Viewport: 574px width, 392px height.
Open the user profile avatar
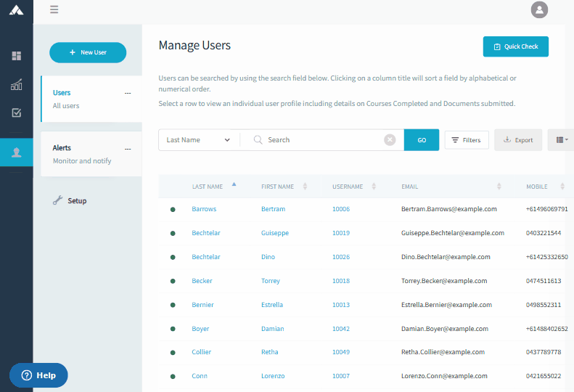point(539,9)
